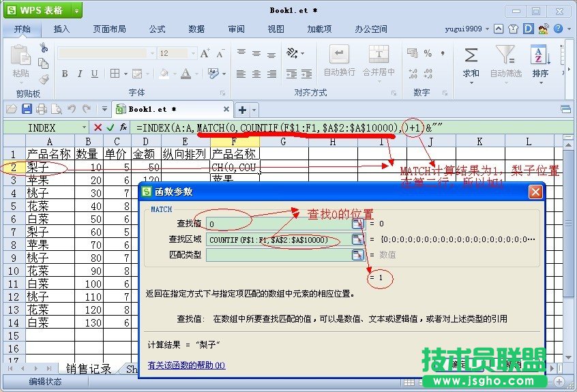Click the font color A swatch
This screenshot has height=392, width=577.
point(186,74)
